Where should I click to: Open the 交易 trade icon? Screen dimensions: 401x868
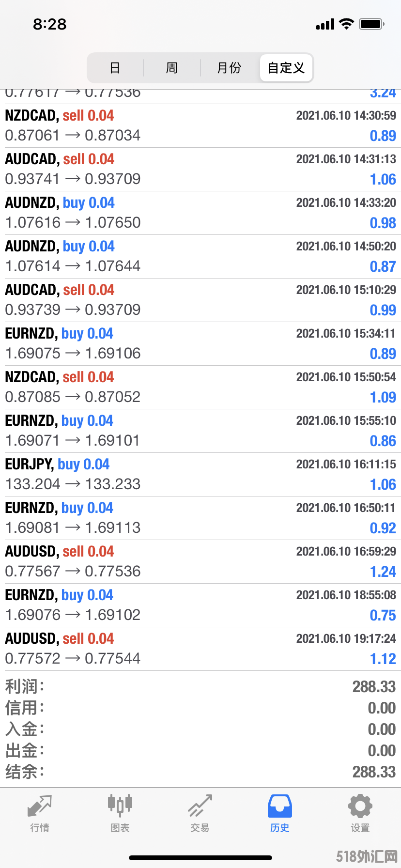click(x=200, y=806)
